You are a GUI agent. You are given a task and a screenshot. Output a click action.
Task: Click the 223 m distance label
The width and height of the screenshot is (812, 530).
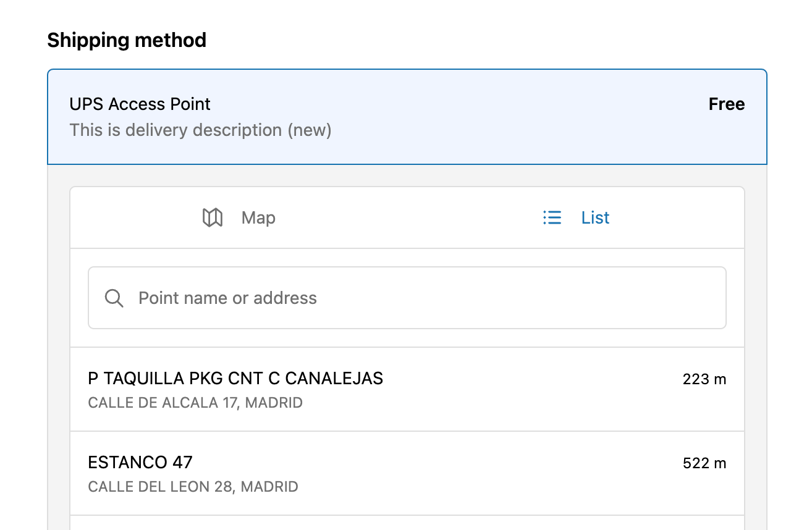704,379
